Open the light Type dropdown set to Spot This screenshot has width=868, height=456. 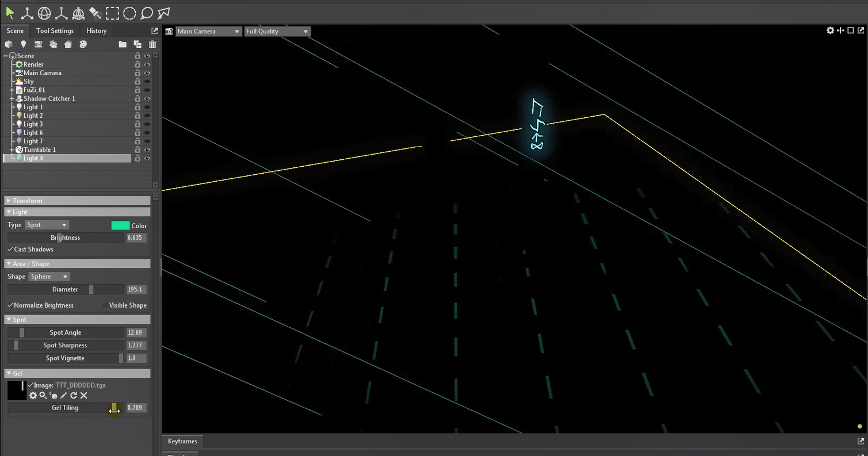[47, 225]
